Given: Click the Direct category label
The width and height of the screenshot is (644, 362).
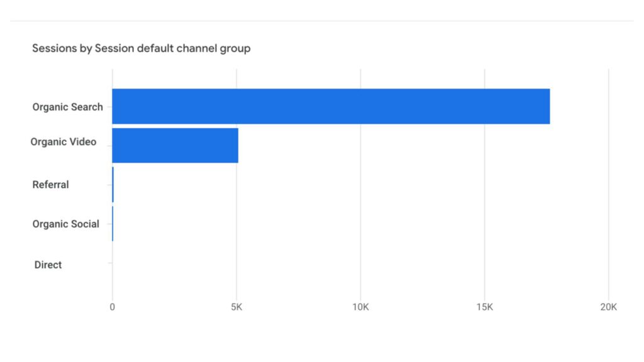Looking at the screenshot, I should point(48,265).
